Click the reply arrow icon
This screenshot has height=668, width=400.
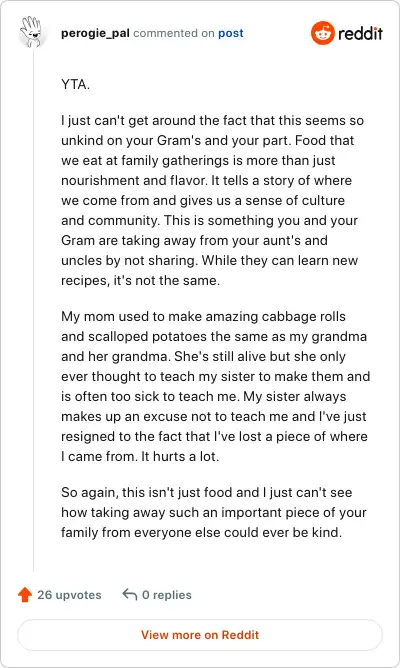point(129,594)
